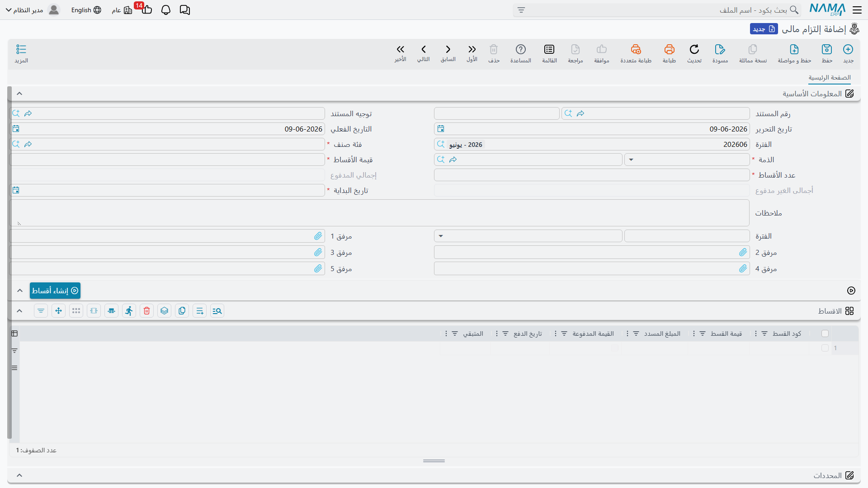This screenshot has height=488, width=868.
Task: Collapse the الاقساط grid section
Action: tap(19, 311)
